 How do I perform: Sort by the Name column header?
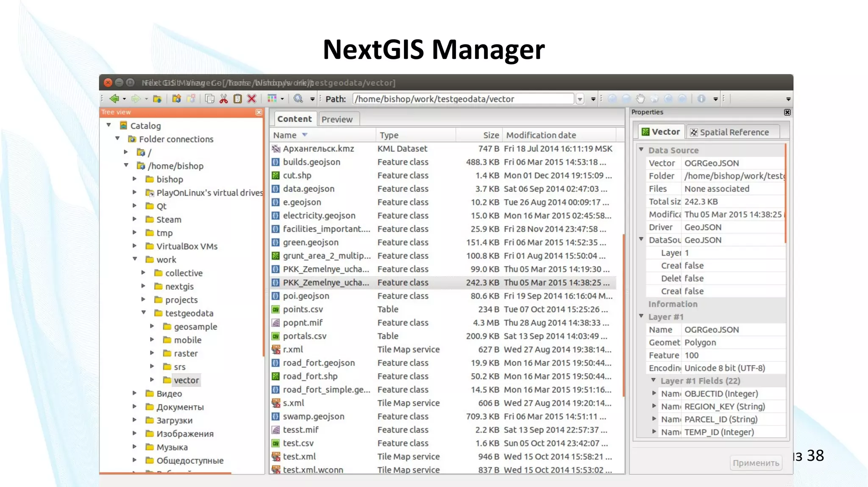323,135
